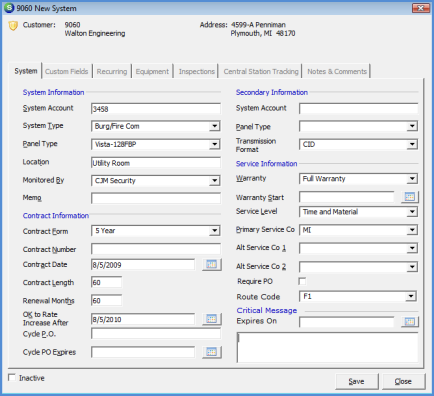Click the customer name Walton Engineering
Image resolution: width=434 pixels, height=396 pixels.
coord(95,33)
